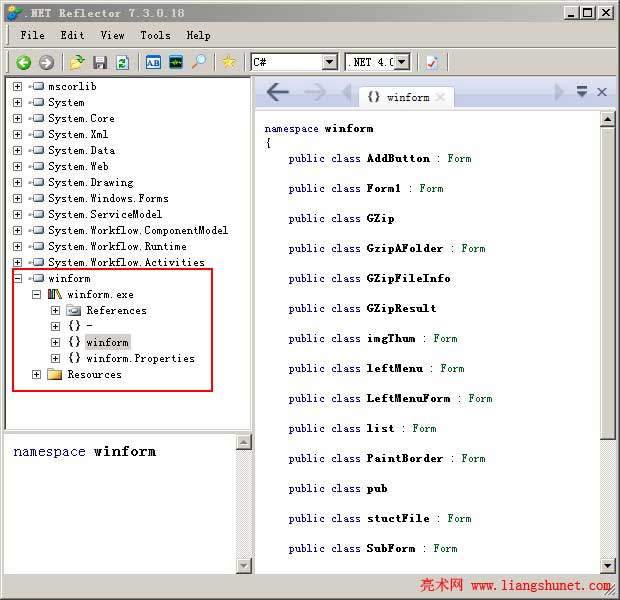This screenshot has height=600, width=620.
Task: Click the Save floppy disk icon
Action: pos(100,62)
